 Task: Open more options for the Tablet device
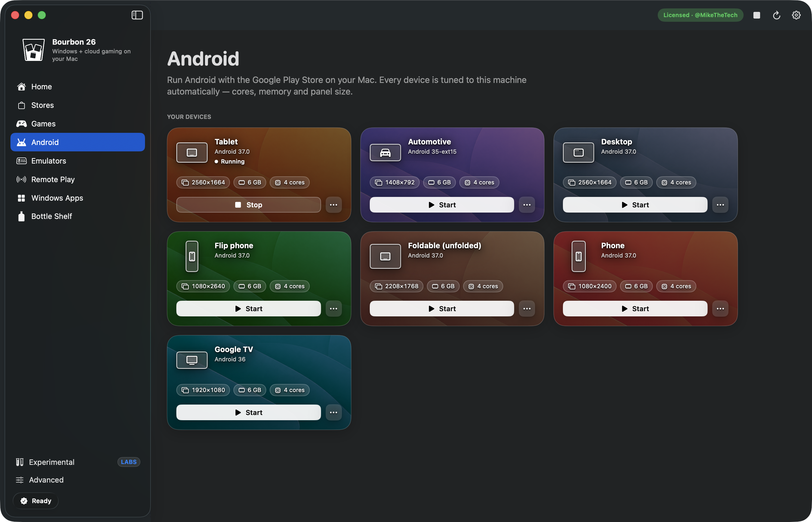tap(333, 205)
